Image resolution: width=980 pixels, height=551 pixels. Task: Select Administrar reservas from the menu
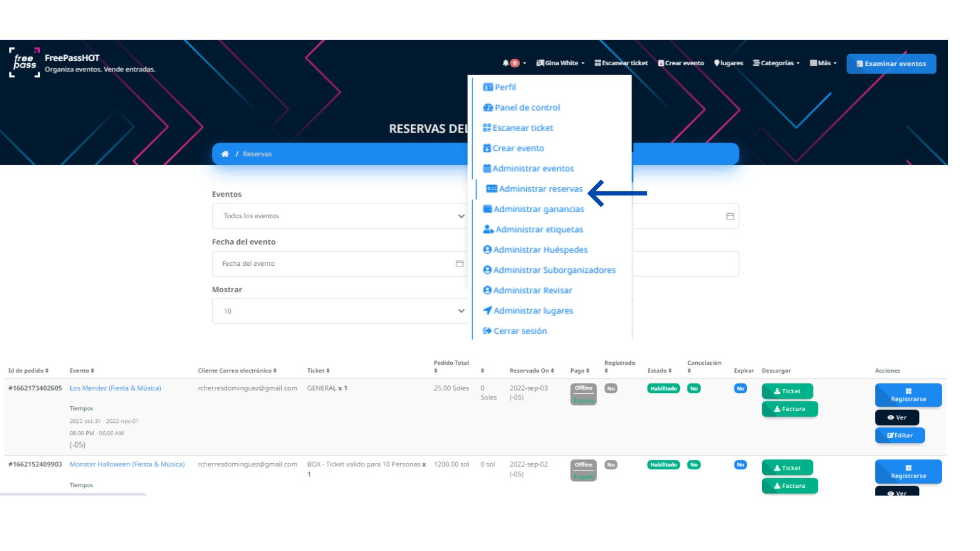[540, 188]
